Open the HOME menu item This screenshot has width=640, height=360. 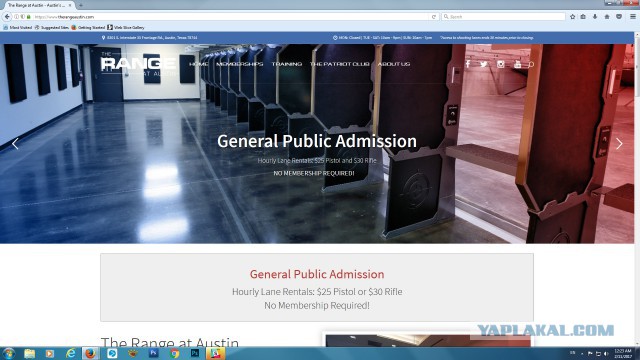[198, 64]
